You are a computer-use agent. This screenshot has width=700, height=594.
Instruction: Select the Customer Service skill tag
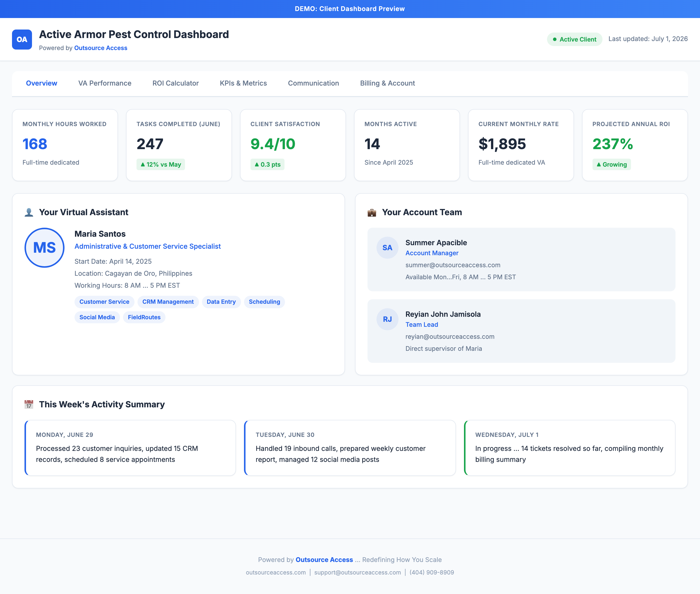104,302
